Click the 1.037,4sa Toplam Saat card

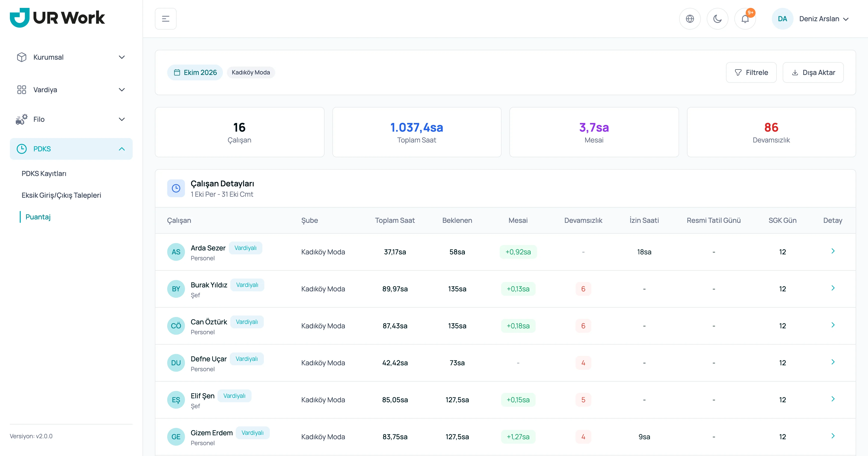[416, 132]
